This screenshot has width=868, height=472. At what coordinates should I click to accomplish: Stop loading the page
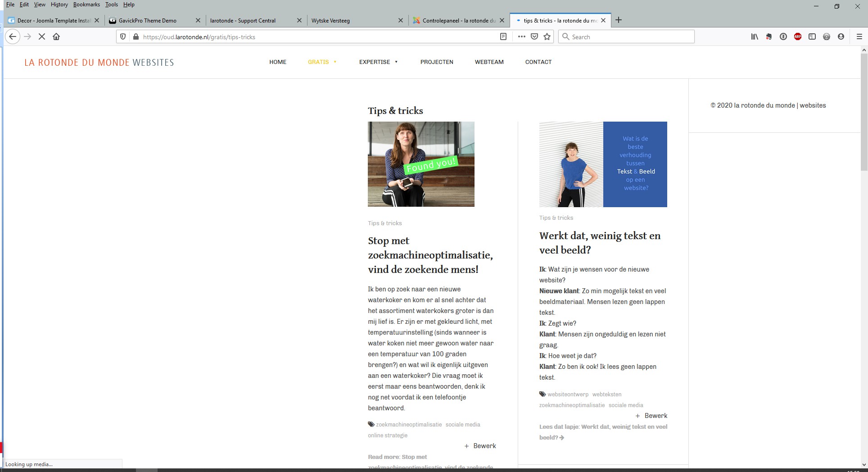coord(42,37)
